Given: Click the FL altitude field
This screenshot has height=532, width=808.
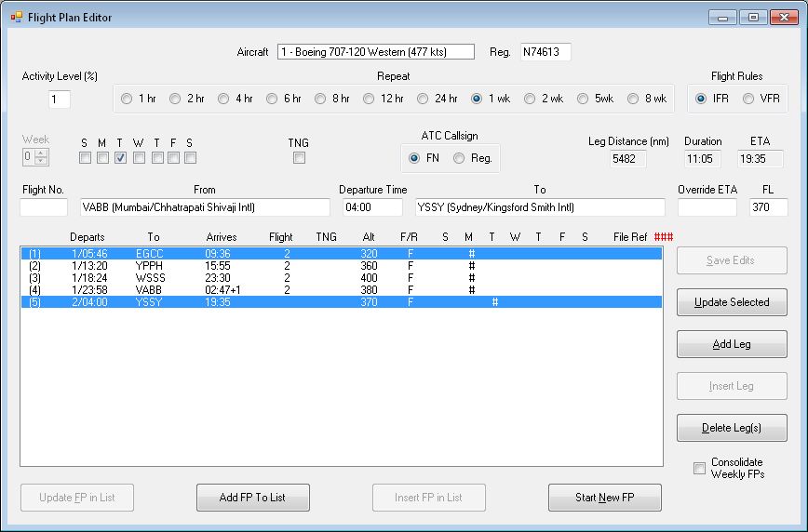Looking at the screenshot, I should 768,207.
